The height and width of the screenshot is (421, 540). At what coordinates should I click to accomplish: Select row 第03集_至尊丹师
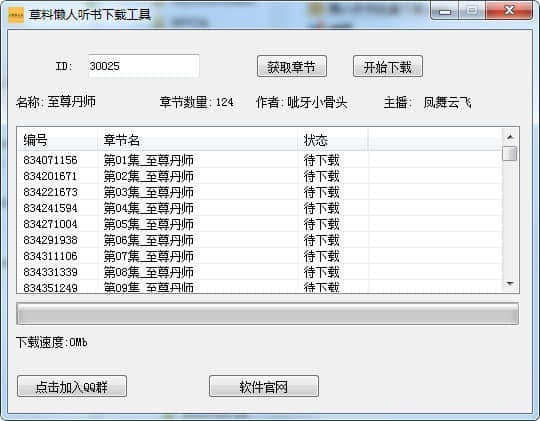pyautogui.click(x=259, y=192)
